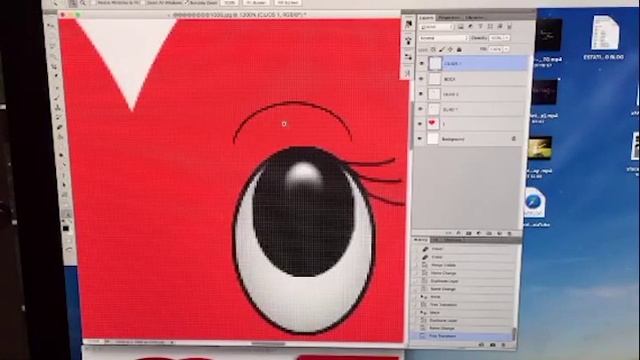The image size is (640, 360).
Task: Click the Fill Screen button
Action: coord(288,3)
